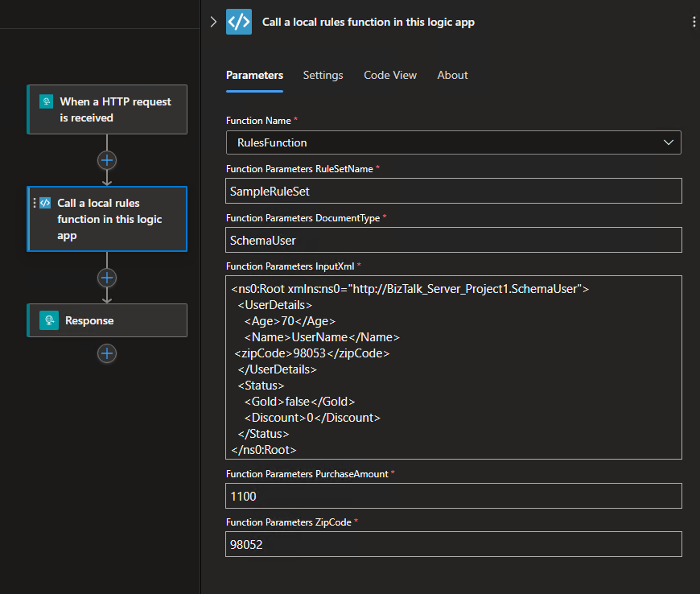Open the three-dot menu in panel header
Image resolution: width=700 pixels, height=594 pixels.
[x=694, y=23]
